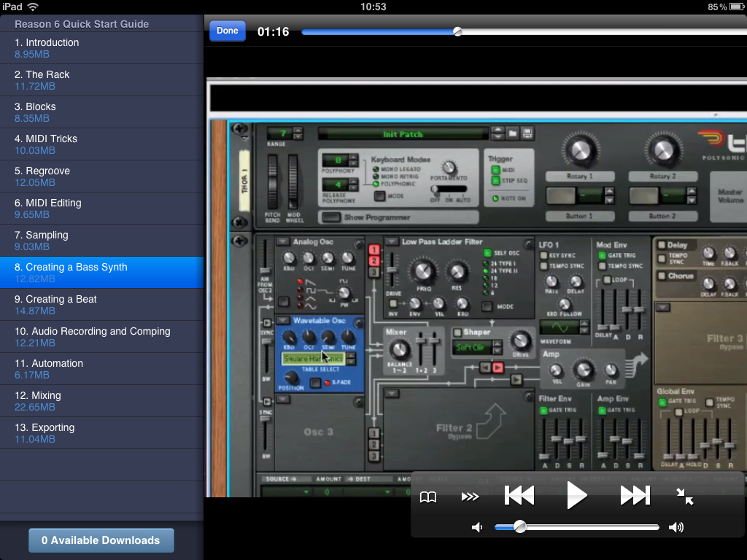
Task: Enable the Chorus effect checkbox
Action: pyautogui.click(x=662, y=276)
